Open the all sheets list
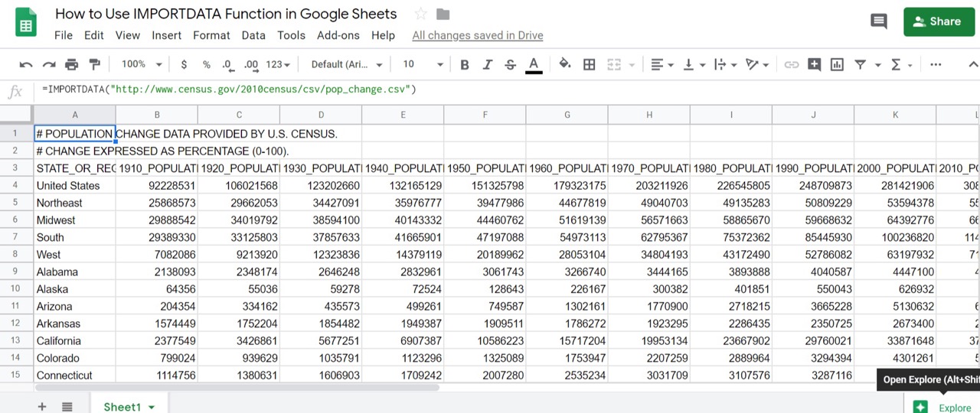 click(x=67, y=407)
